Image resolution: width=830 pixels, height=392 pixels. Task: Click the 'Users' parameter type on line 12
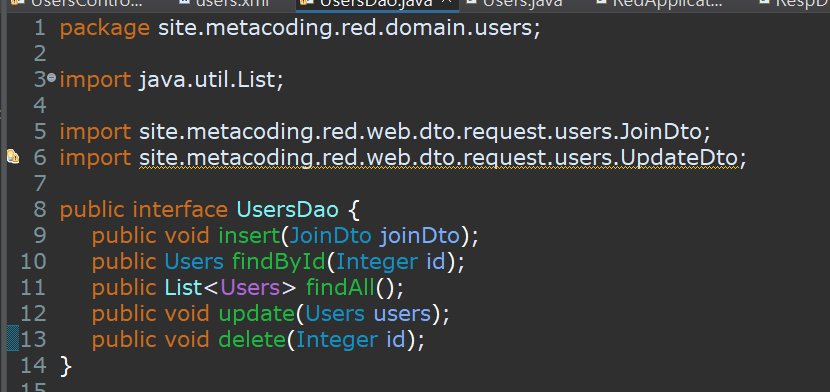coord(335,314)
